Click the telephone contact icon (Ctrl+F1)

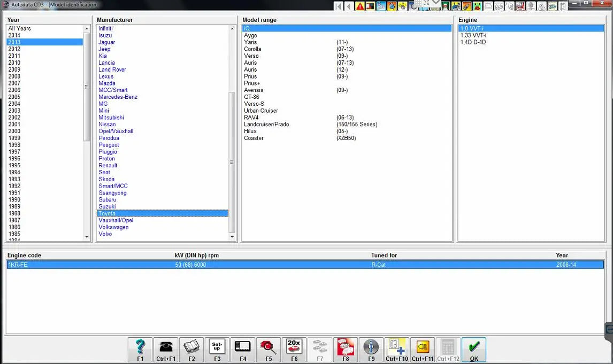165,348
